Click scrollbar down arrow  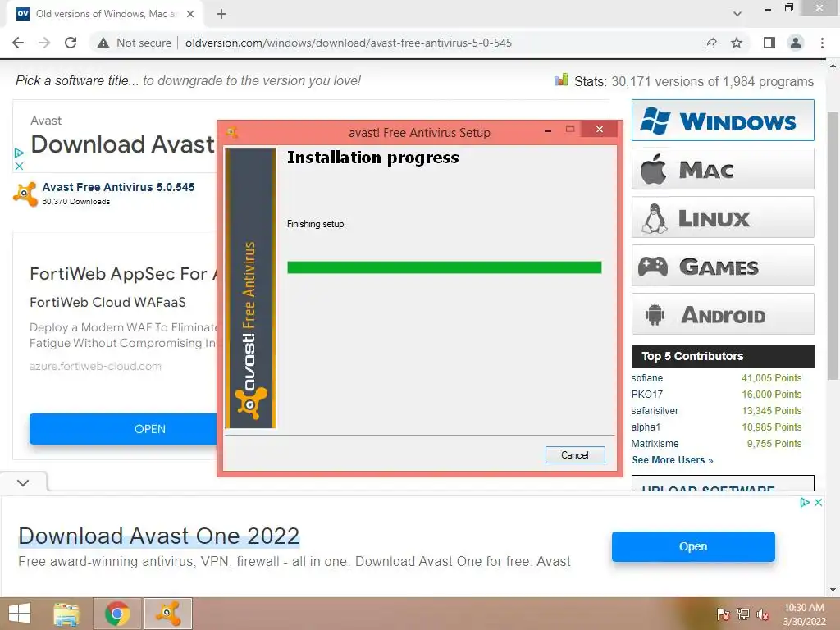[833, 590]
